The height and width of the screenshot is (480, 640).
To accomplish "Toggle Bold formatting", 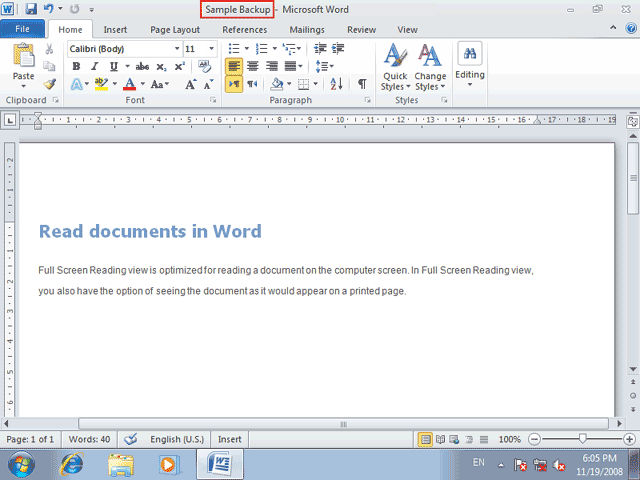I will pyautogui.click(x=76, y=66).
